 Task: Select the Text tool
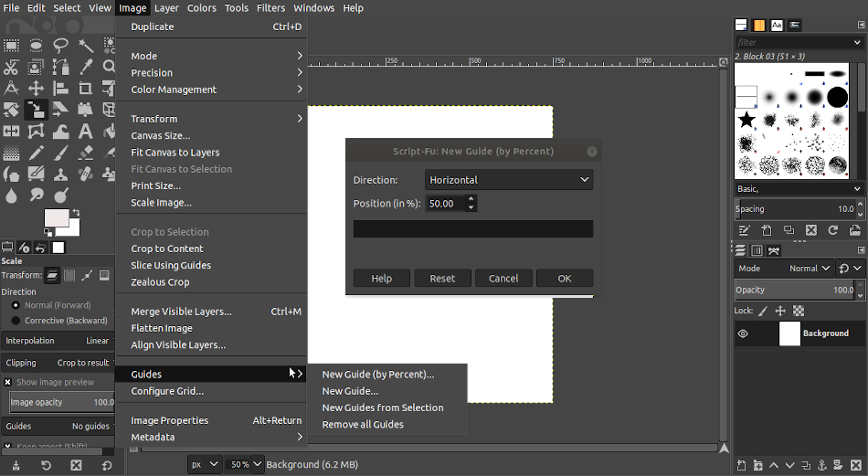(x=85, y=132)
